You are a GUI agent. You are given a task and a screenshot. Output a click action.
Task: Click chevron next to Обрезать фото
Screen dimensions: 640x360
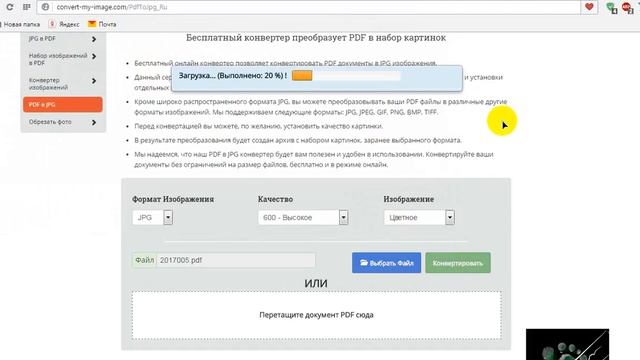pyautogui.click(x=94, y=122)
